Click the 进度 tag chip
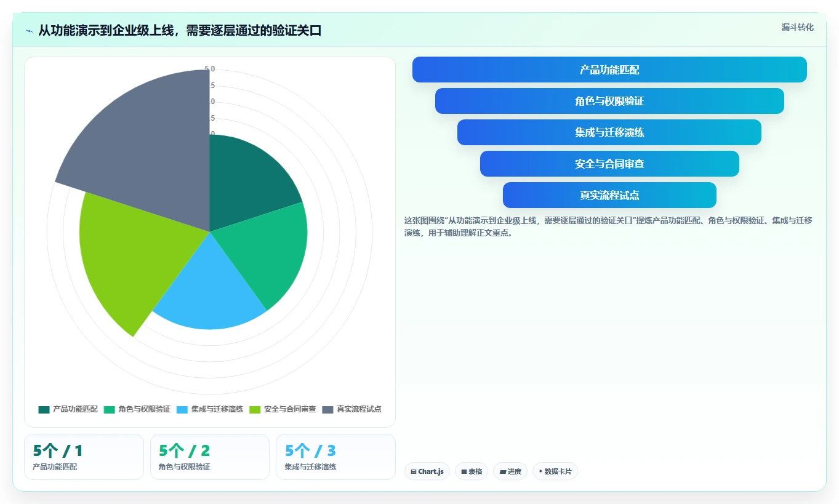839x504 pixels. [x=510, y=471]
